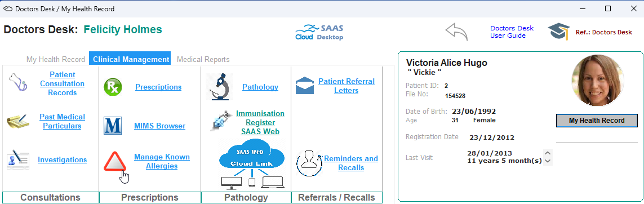Open the SAAS Web Cloud Link graphic
The image size is (644, 204).
252,164
